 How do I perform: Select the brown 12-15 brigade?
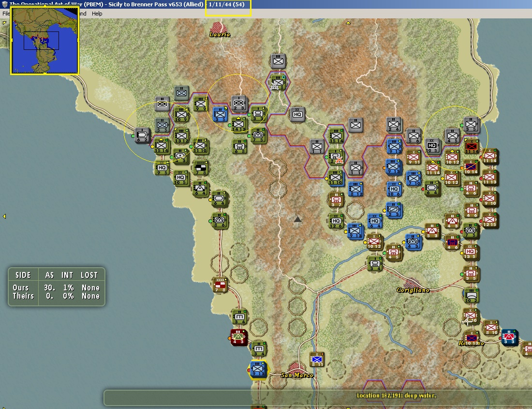click(x=490, y=220)
